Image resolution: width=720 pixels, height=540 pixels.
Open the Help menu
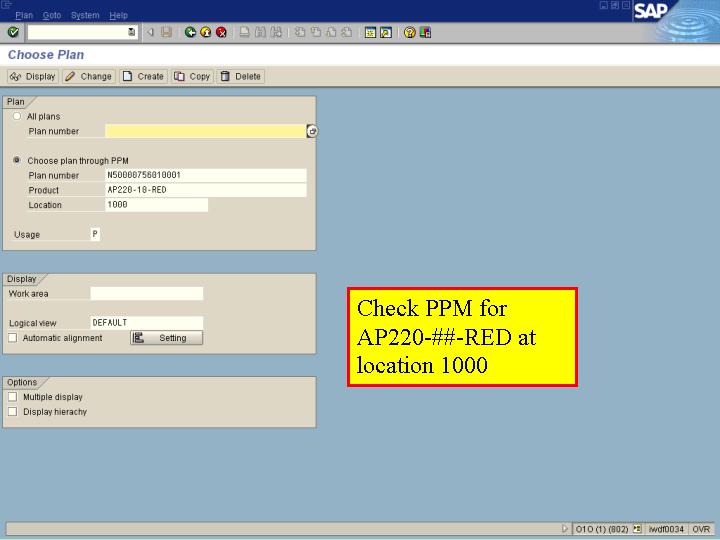click(x=118, y=15)
